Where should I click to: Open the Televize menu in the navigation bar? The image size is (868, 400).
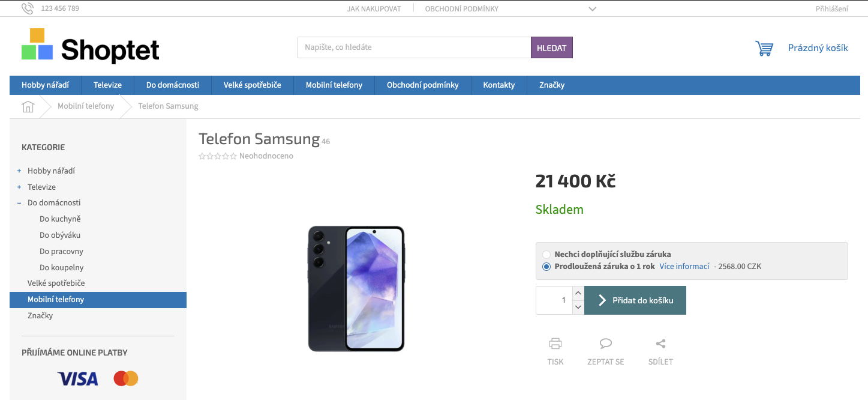[107, 85]
